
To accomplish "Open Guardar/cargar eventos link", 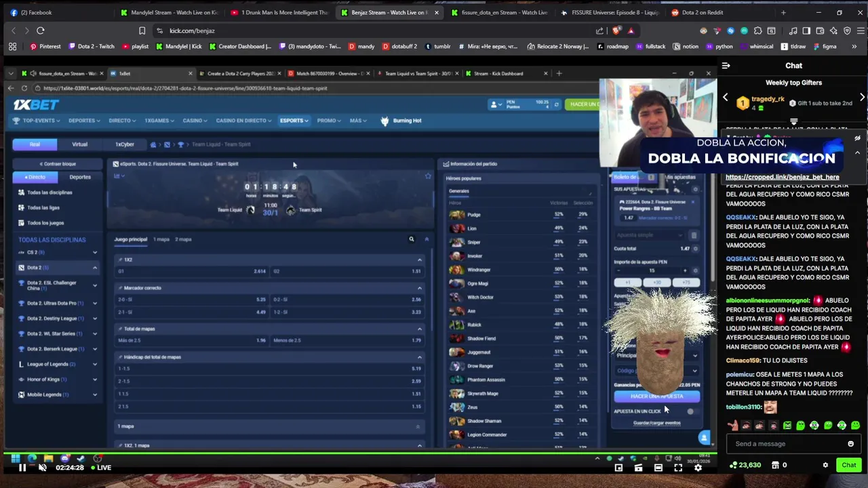I will tap(656, 423).
